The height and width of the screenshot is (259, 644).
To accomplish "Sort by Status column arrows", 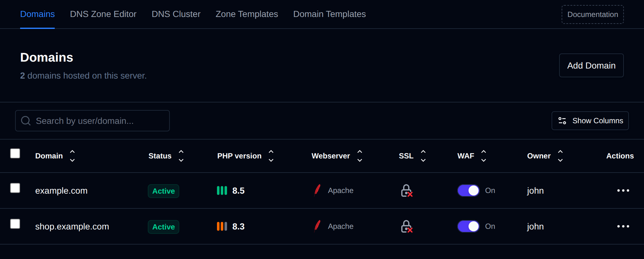I will [181, 156].
